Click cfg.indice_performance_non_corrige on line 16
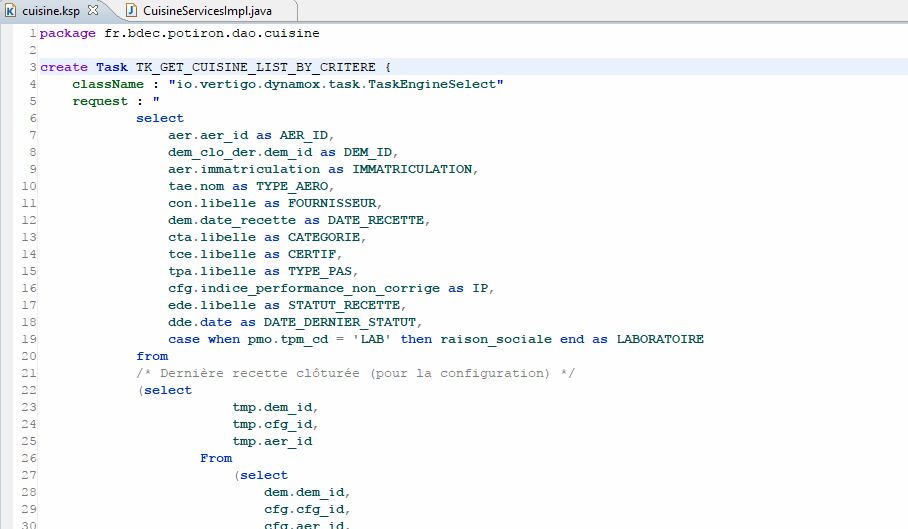 (304, 288)
